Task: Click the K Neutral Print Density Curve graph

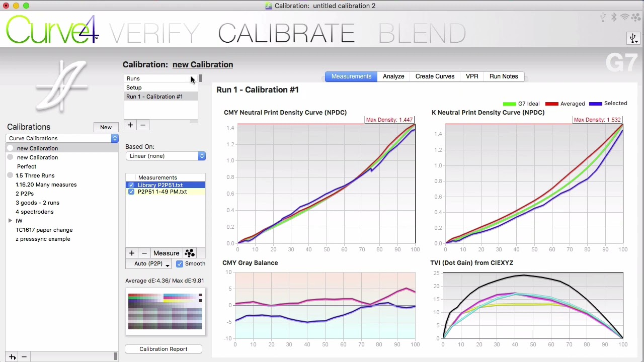Action: click(x=534, y=184)
